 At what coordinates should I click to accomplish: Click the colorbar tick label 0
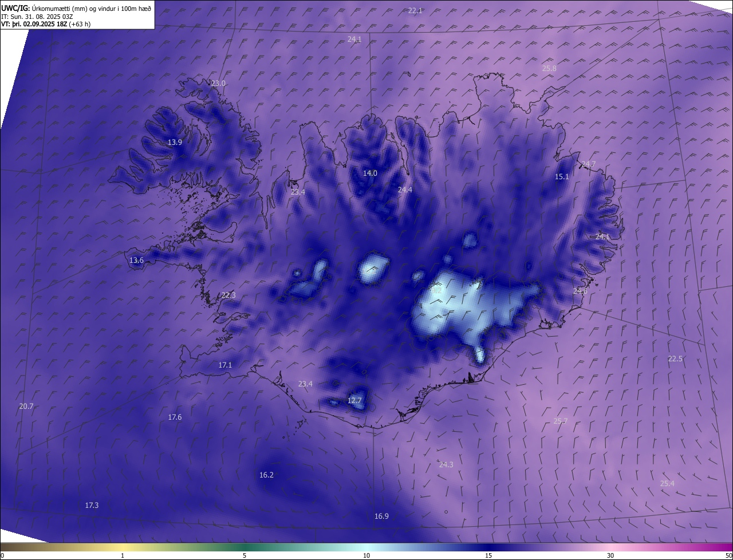pos(2,555)
